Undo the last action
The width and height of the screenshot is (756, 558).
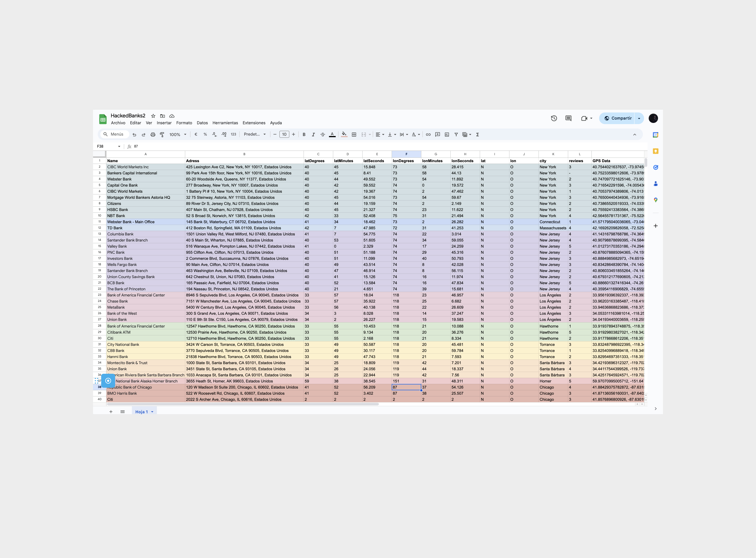point(134,135)
